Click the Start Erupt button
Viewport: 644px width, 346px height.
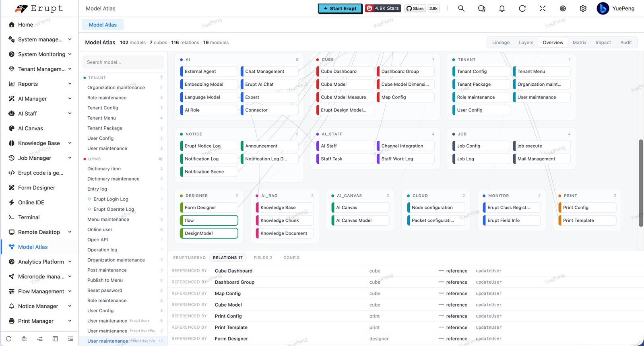point(340,8)
